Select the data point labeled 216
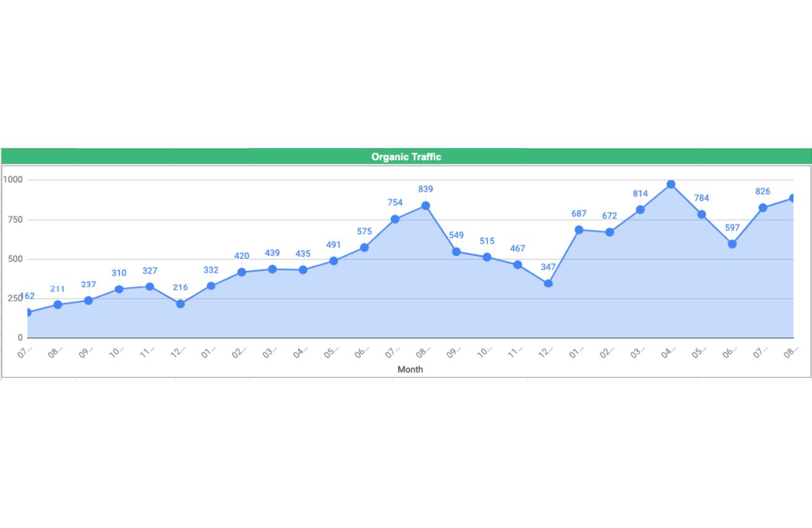 (x=180, y=304)
